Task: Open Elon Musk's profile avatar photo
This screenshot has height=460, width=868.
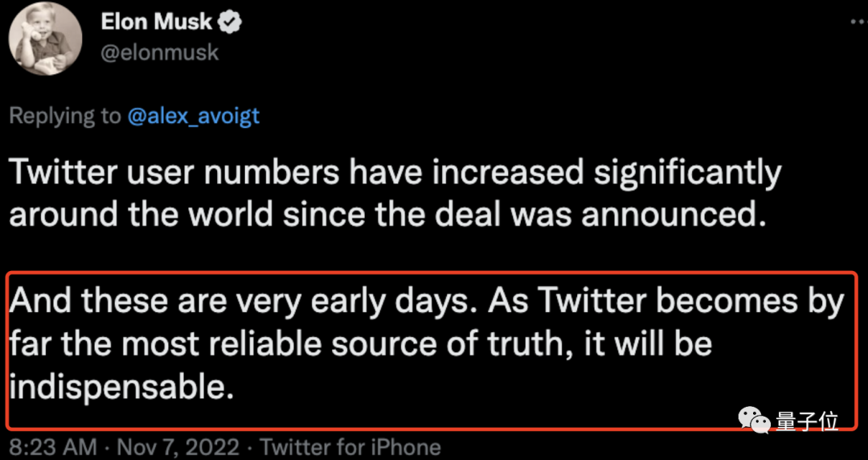Action: (x=46, y=39)
